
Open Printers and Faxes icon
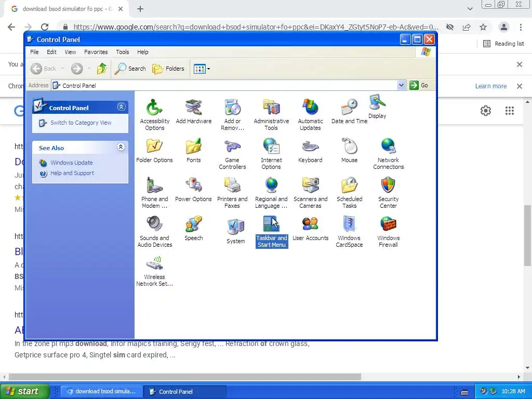(x=232, y=193)
